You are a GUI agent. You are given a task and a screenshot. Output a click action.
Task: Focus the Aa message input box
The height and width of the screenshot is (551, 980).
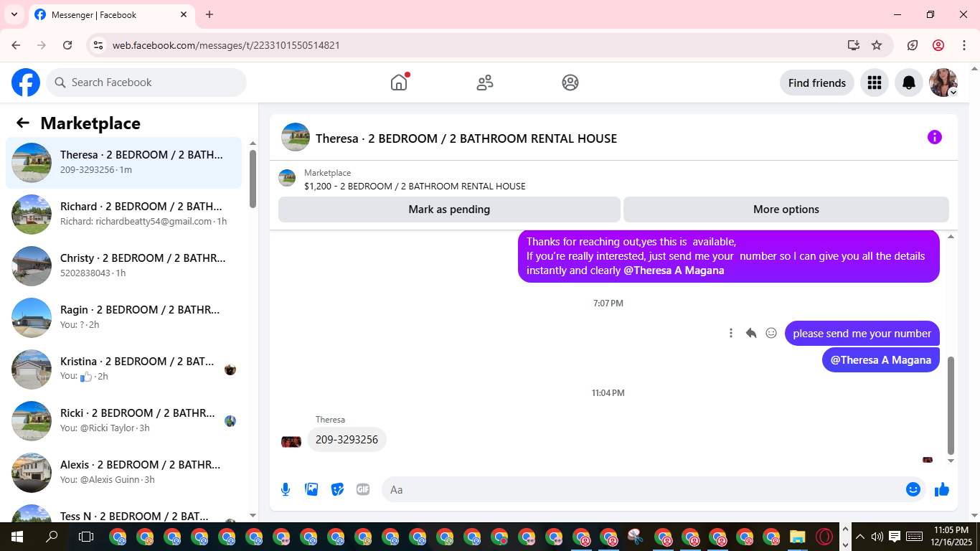coord(654,489)
